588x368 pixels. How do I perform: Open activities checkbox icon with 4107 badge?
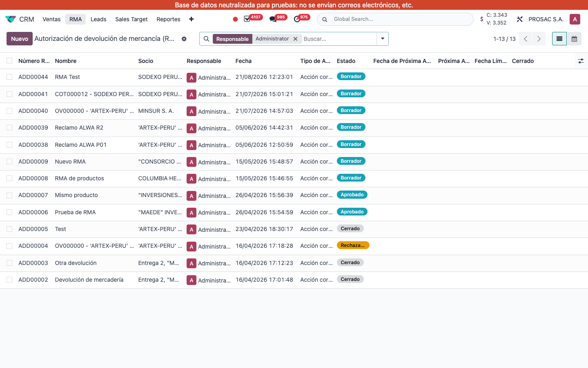click(247, 19)
